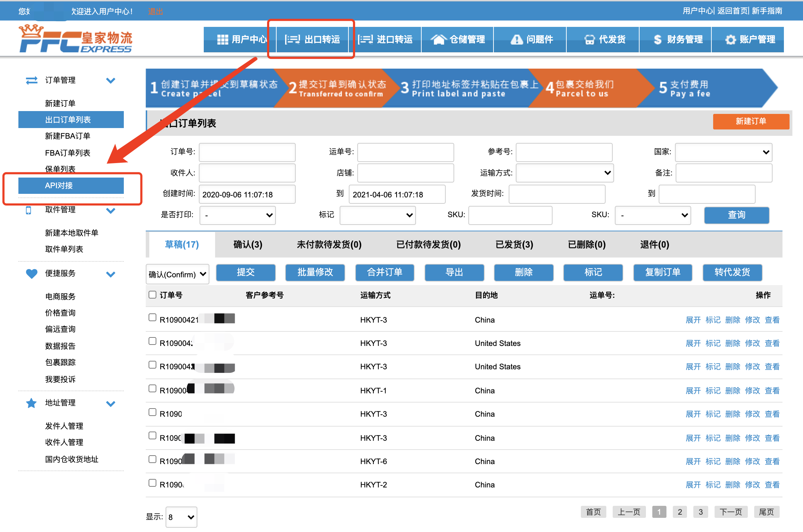This screenshot has width=803, height=532.
Task: Click the house icon for 仓储管理
Action: pyautogui.click(x=438, y=40)
